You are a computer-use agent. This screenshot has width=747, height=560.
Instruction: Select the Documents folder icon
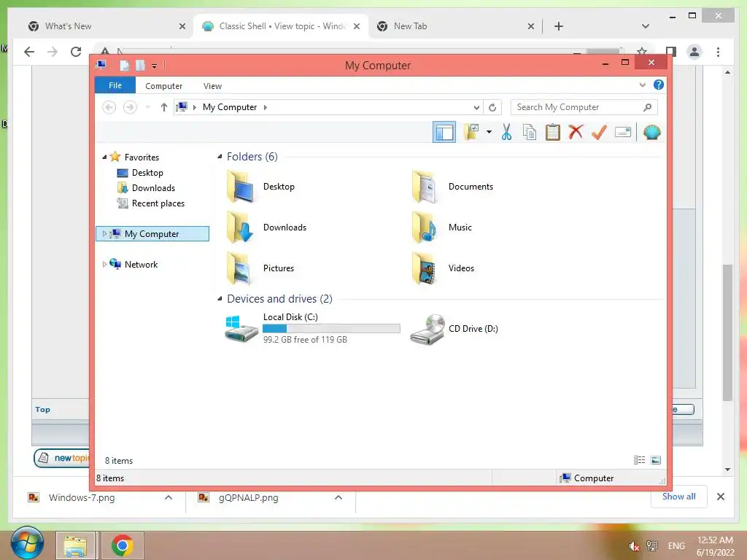pos(424,187)
